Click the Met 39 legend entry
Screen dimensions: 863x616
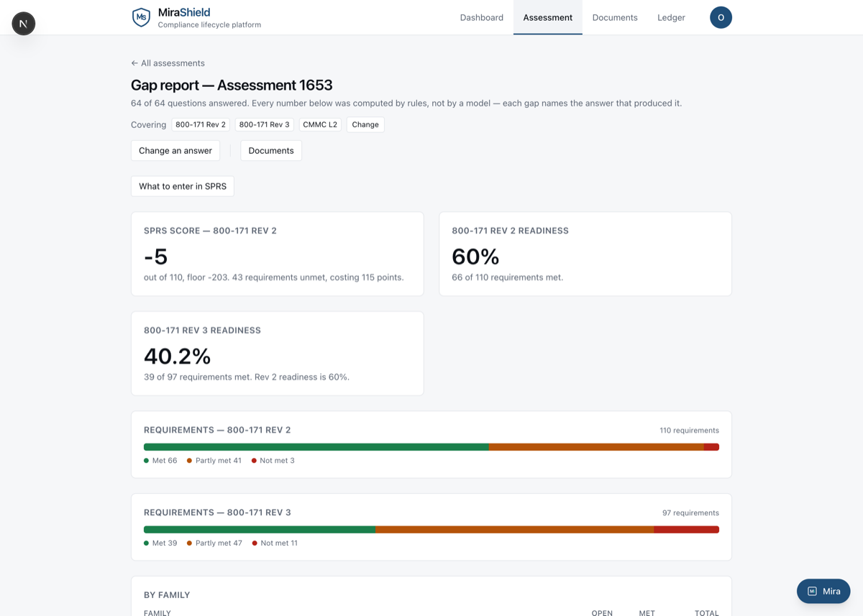(x=160, y=543)
